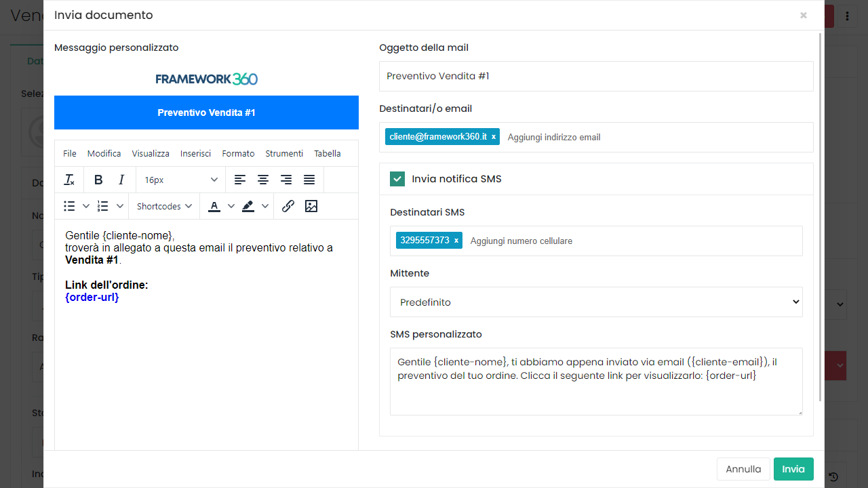Center align the text
Image resolution: width=868 pixels, height=488 pixels.
pos(263,180)
